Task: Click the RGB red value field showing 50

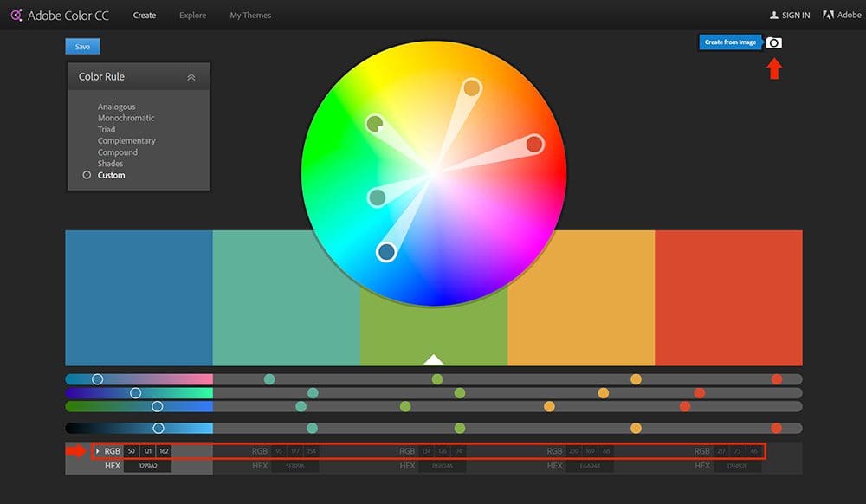Action: click(131, 451)
